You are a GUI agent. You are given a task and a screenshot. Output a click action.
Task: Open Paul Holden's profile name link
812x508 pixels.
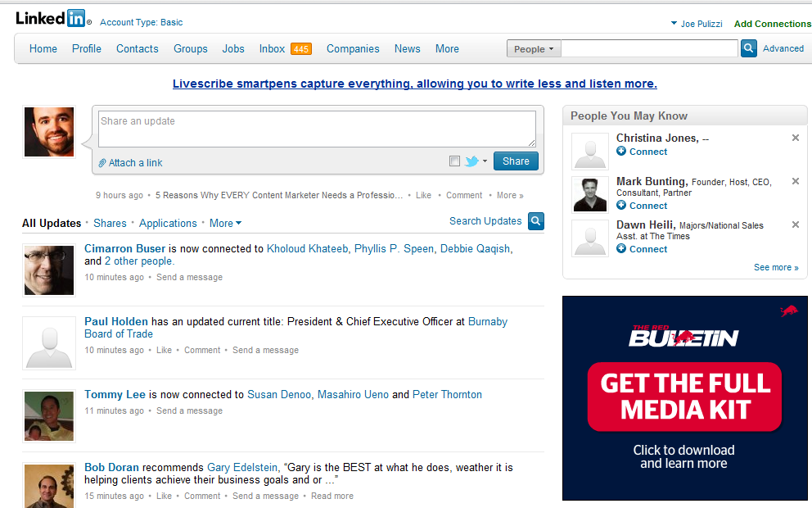pos(116,321)
